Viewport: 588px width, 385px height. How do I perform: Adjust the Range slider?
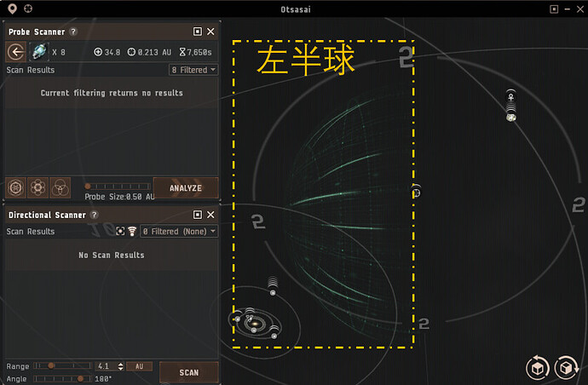click(62, 366)
